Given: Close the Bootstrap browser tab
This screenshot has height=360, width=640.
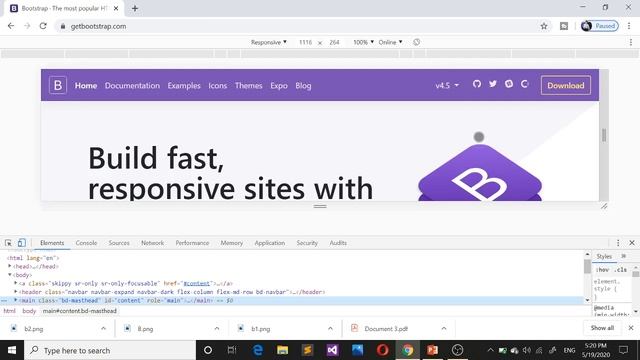Looking at the screenshot, I should click(x=116, y=8).
